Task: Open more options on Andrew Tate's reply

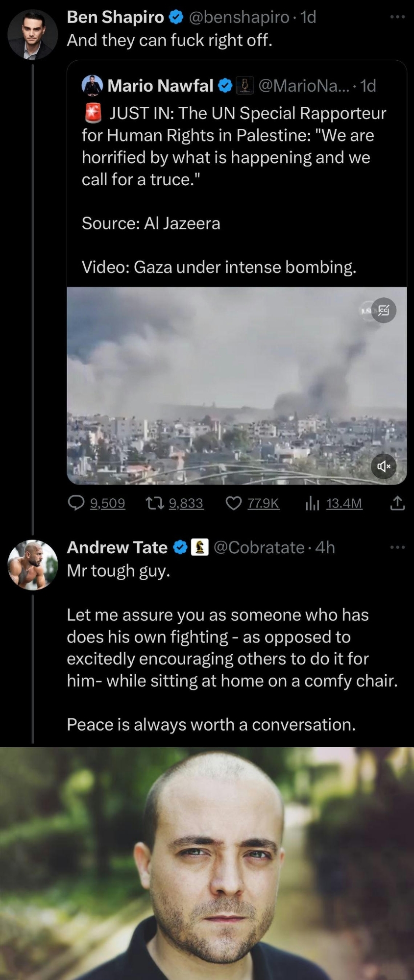Action: pos(397,547)
